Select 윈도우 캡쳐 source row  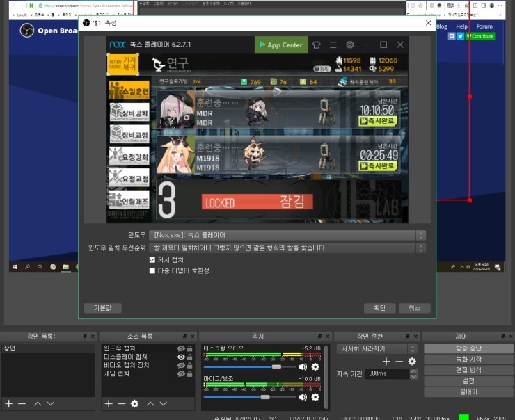148,348
